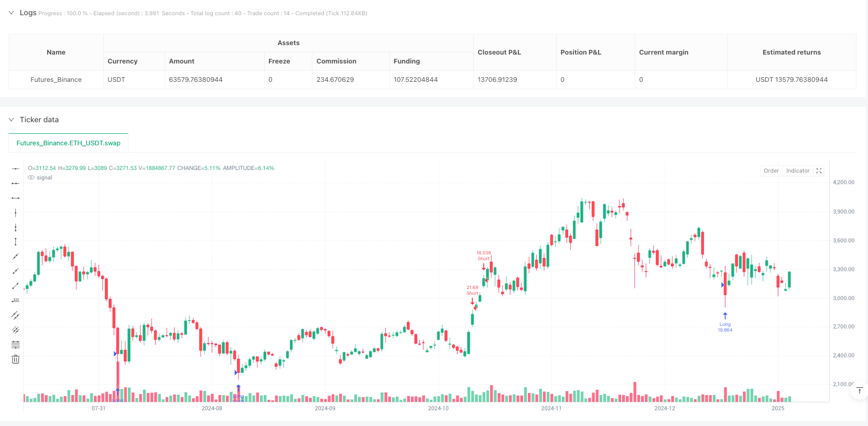Screen dimensions: 868x426
Task: Collapse the Ticker data section chevron
Action: [11, 120]
